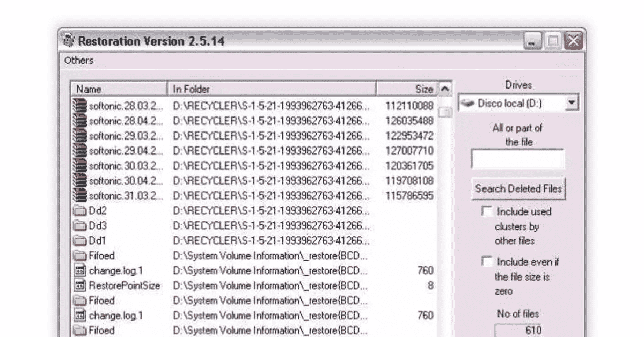The width and height of the screenshot is (644, 337).
Task: Click the disk icon in Drives combo box
Action: pos(467,103)
